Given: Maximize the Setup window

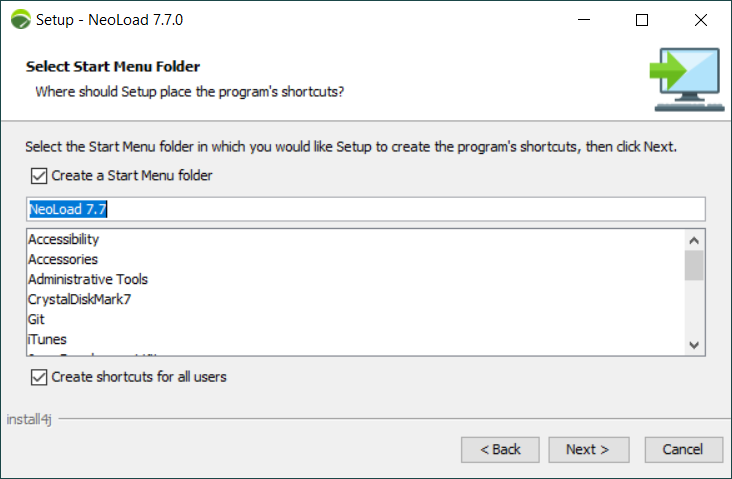Looking at the screenshot, I should point(642,20).
